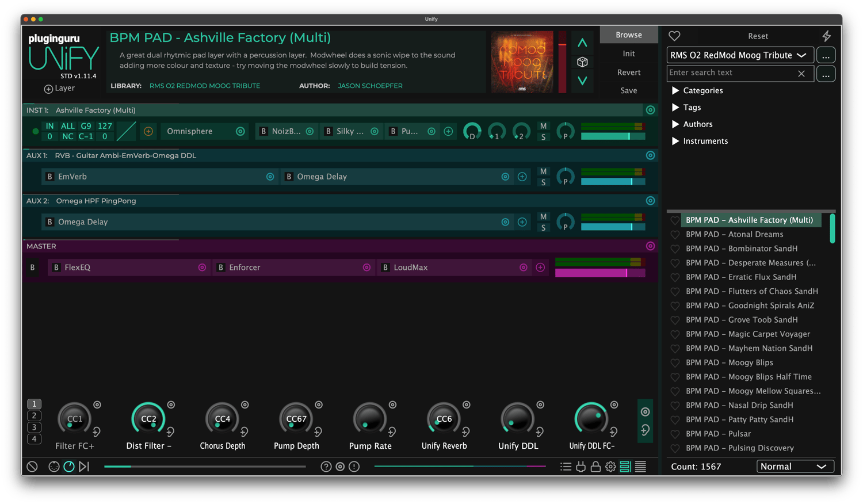
Task: Switch to macro knob page 2
Action: 34,416
